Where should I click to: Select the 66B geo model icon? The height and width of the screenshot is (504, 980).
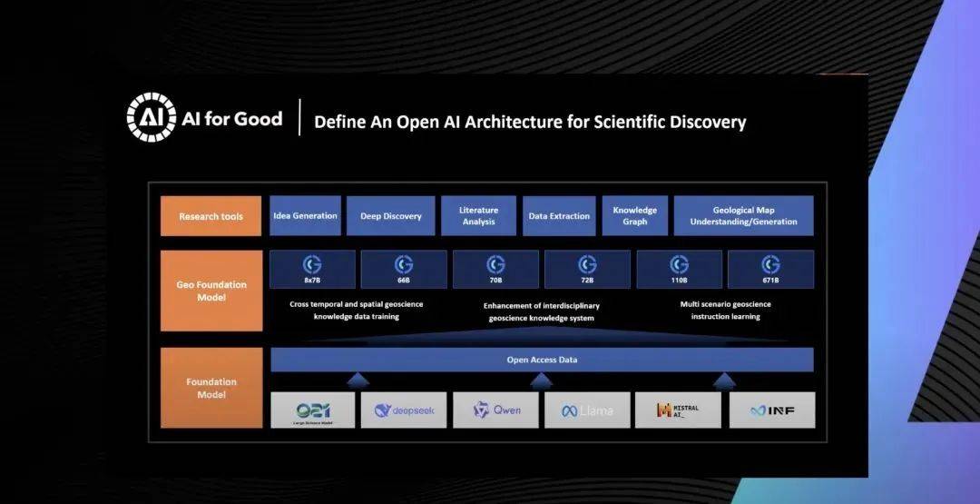pyautogui.click(x=404, y=263)
